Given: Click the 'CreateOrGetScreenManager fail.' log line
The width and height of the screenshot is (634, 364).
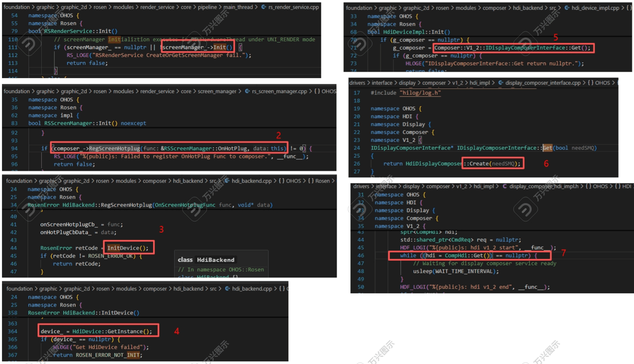Looking at the screenshot, I should coord(159,55).
